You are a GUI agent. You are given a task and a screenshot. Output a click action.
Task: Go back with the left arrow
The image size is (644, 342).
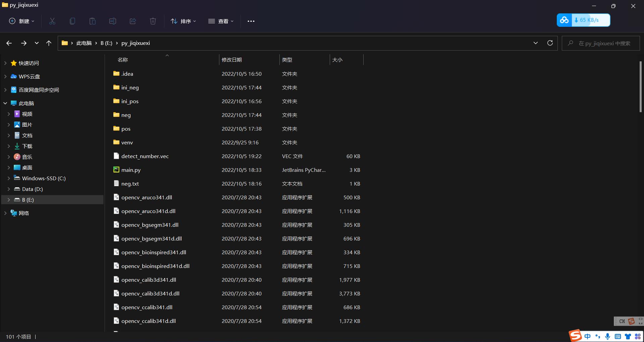pyautogui.click(x=9, y=43)
